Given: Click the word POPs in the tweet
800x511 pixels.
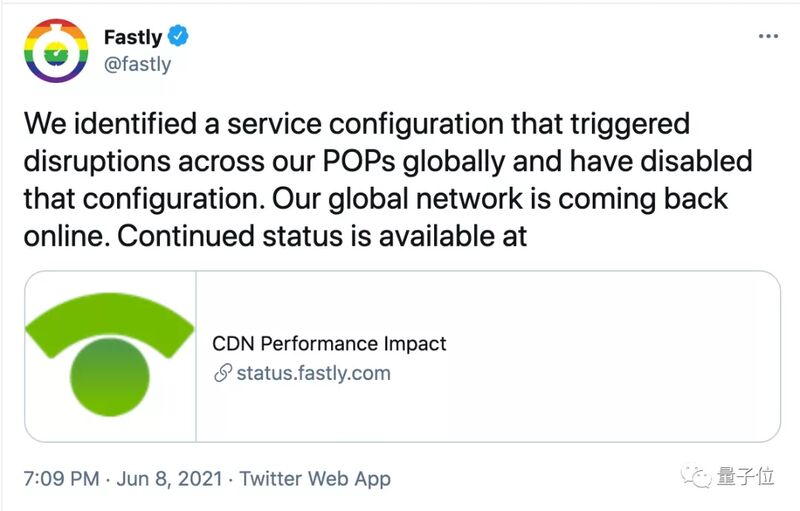Looking at the screenshot, I should coord(359,162).
